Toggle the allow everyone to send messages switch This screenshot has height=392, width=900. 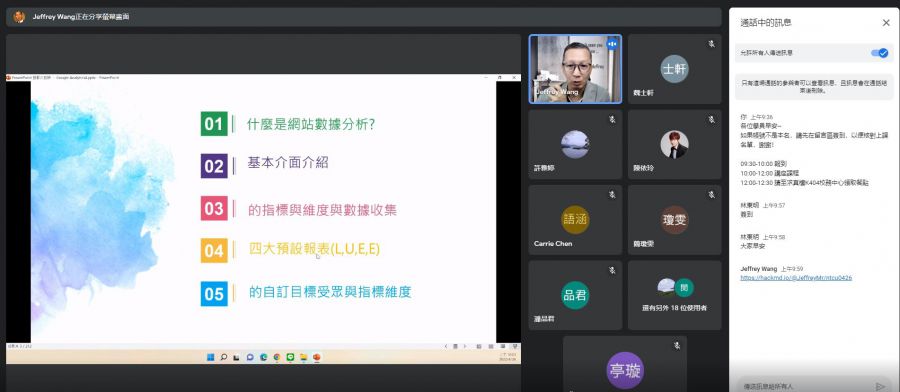coord(879,53)
